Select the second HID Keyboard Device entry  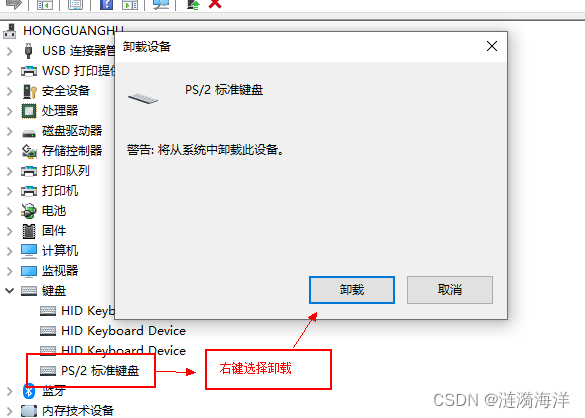coord(123,331)
